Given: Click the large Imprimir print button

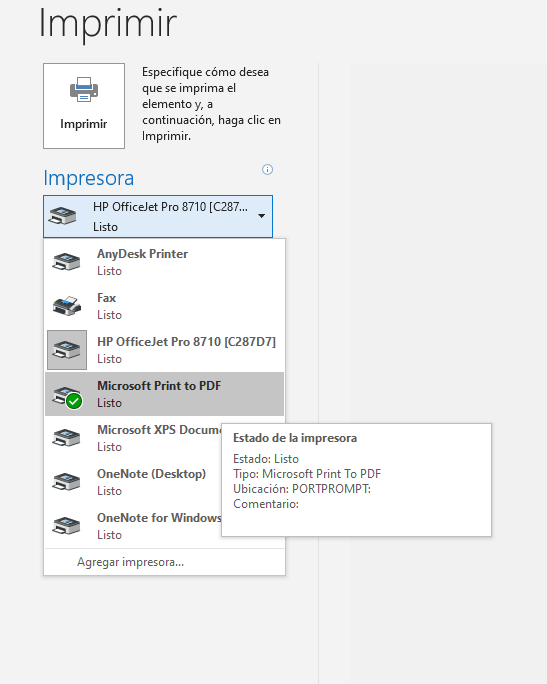Looking at the screenshot, I should [84, 106].
